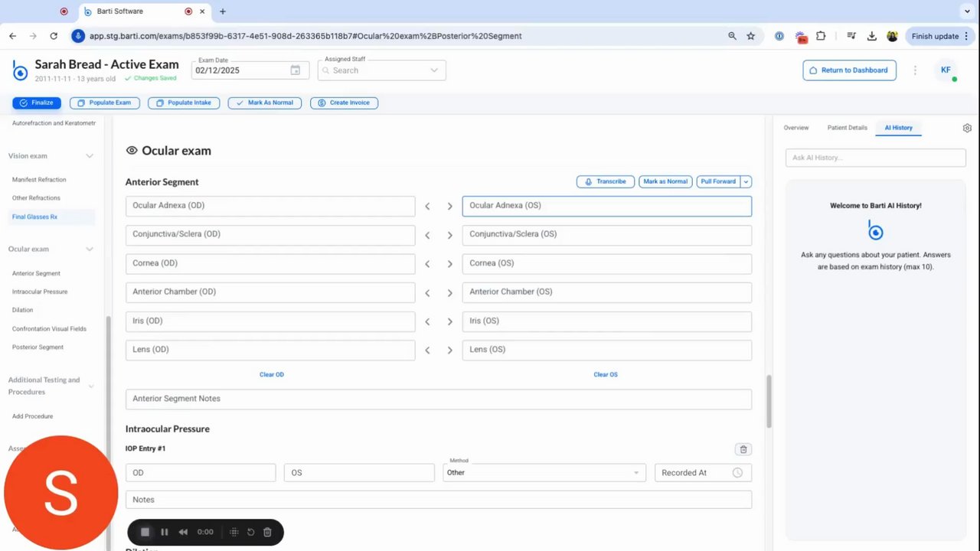The image size is (980, 551).
Task: Go to Manifest Refraction in sidebar
Action: coord(39,180)
